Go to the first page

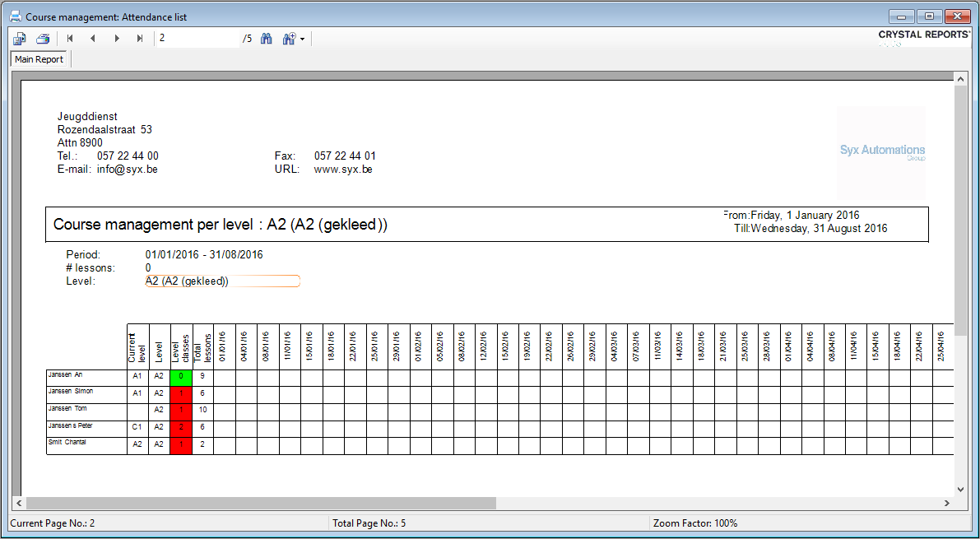pos(70,39)
